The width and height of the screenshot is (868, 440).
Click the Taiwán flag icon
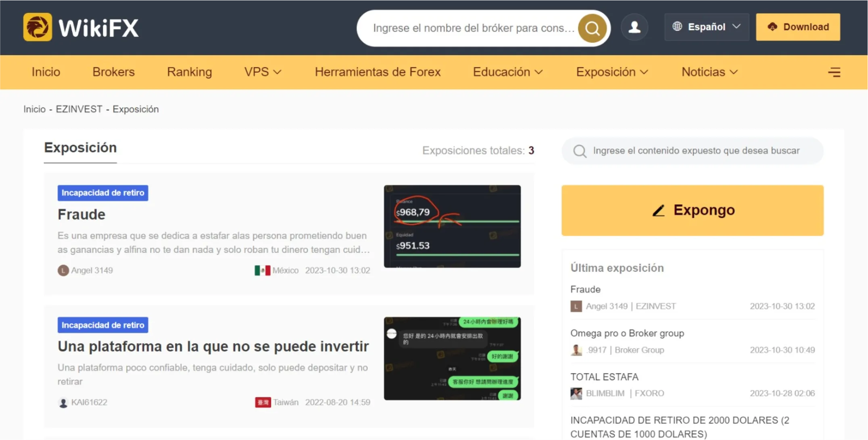(263, 402)
